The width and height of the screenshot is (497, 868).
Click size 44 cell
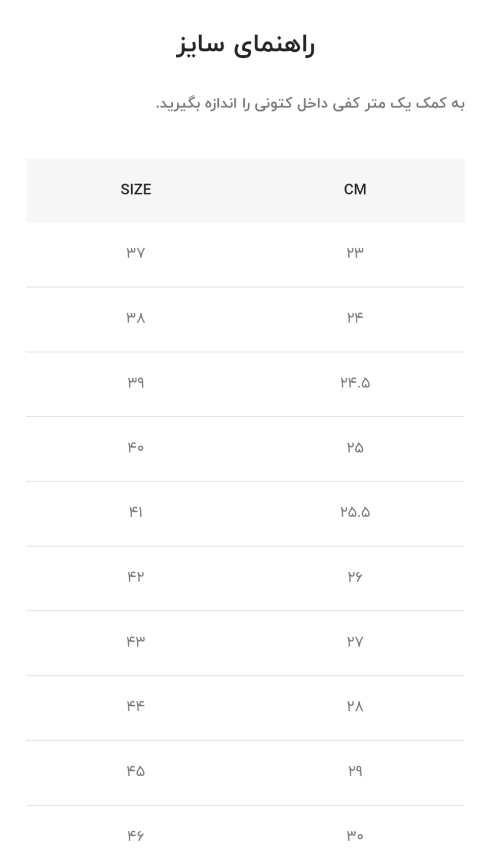136,706
